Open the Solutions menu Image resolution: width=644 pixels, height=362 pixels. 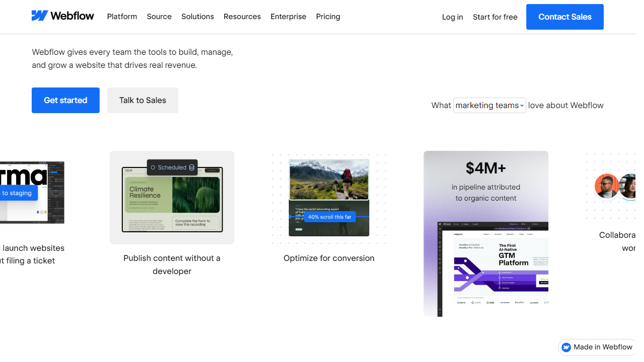point(197,17)
